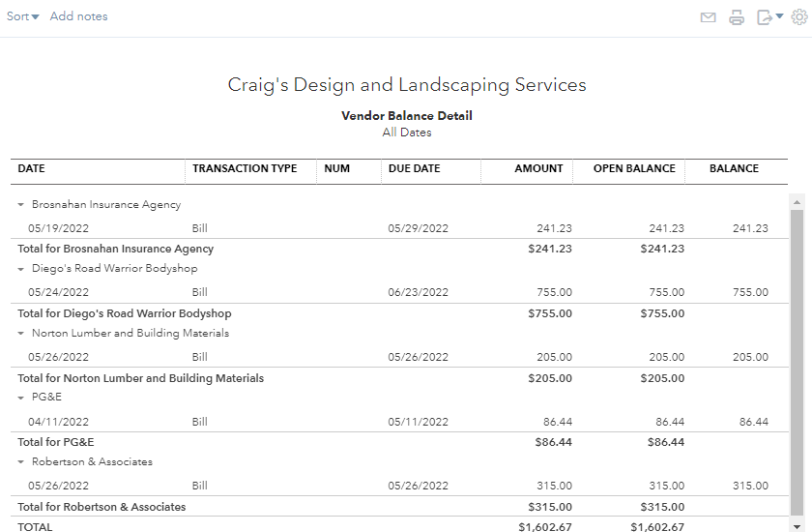Screen dimensions: 812x532
Task: Click the scrollbar up arrow
Action: point(797,202)
